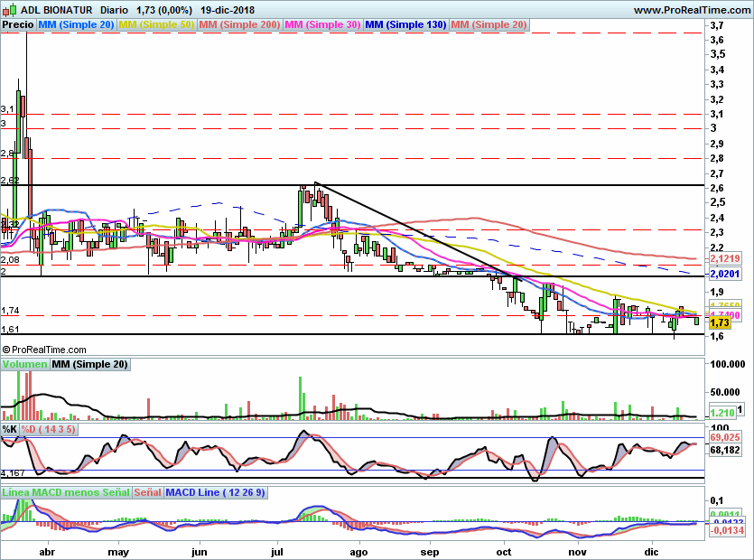Click the 1,9 price axis label
Screen dimensions: 754x560
click(x=718, y=292)
